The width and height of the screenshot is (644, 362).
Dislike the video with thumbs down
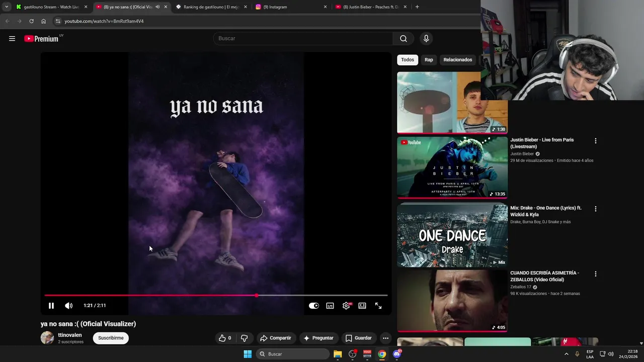[245, 338]
